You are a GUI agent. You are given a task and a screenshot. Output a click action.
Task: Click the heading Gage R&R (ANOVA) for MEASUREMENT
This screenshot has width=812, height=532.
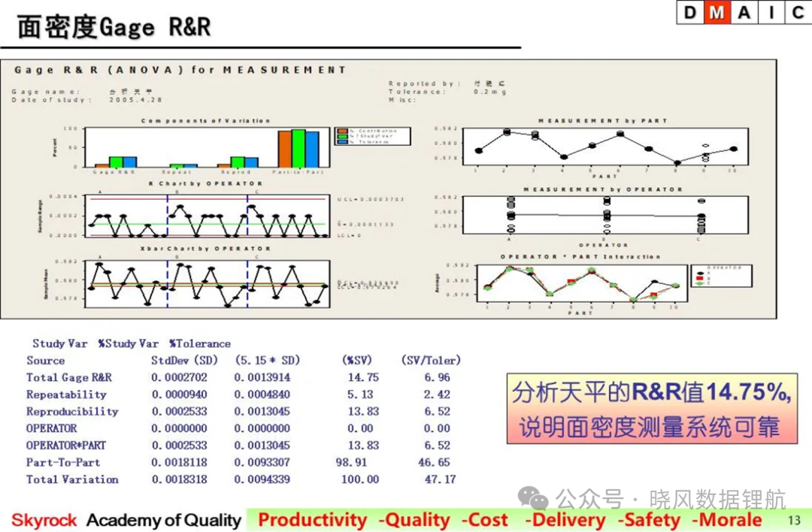pos(180,70)
